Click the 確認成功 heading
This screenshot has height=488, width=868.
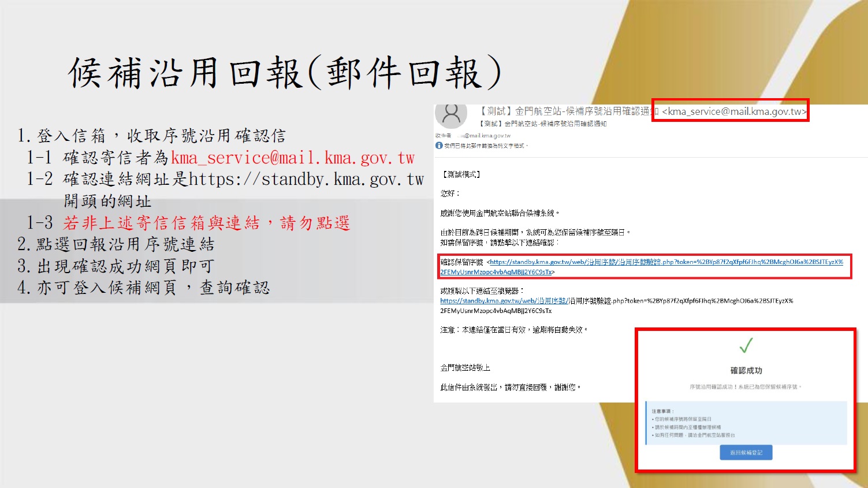coord(746,371)
